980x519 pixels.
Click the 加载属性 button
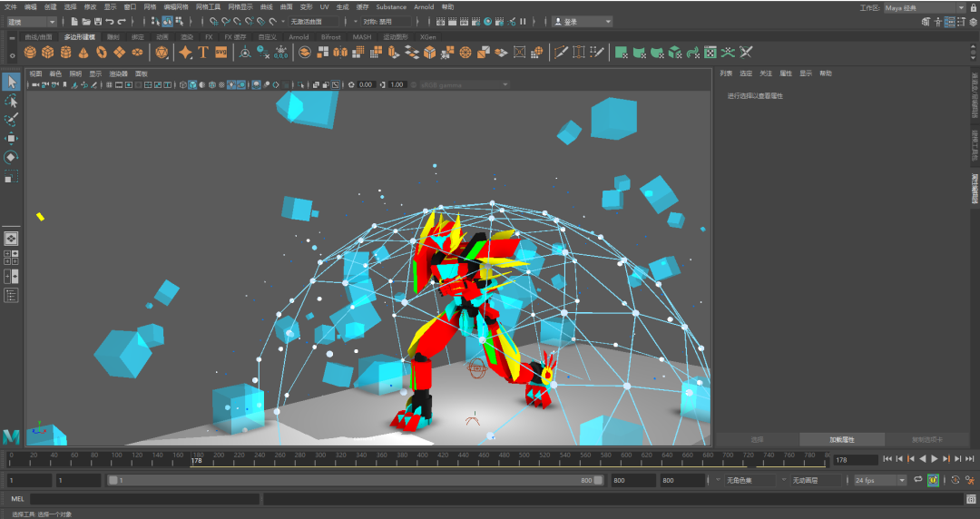coord(842,439)
